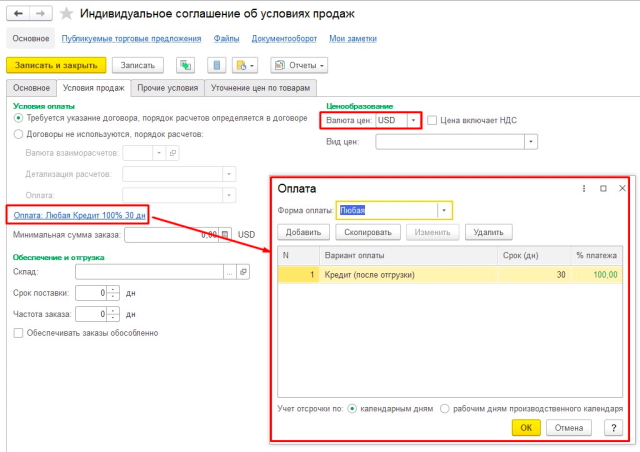Enable the Цена включает НДС checkbox
The height and width of the screenshot is (452, 640).
coord(433,120)
